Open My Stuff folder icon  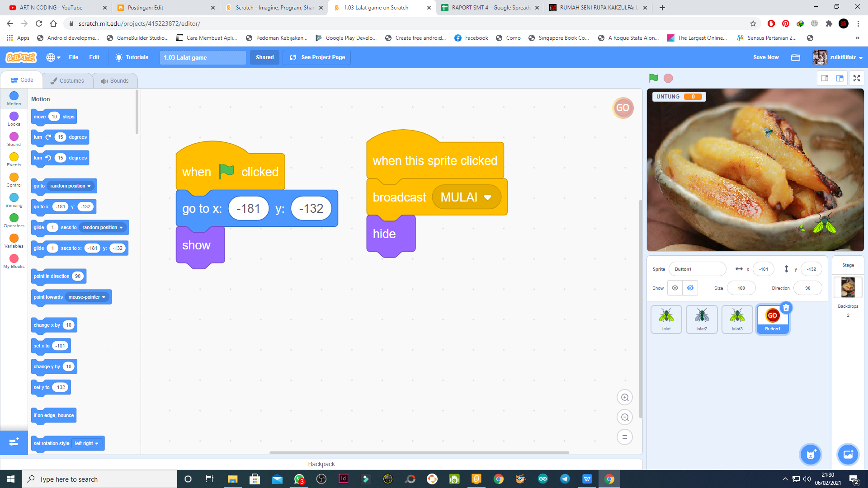tap(796, 57)
